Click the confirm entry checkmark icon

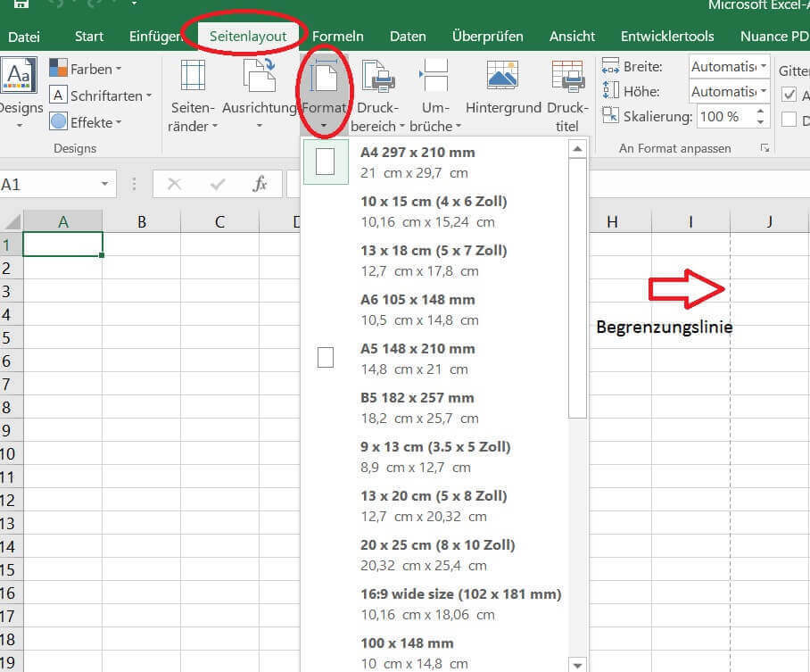(218, 184)
